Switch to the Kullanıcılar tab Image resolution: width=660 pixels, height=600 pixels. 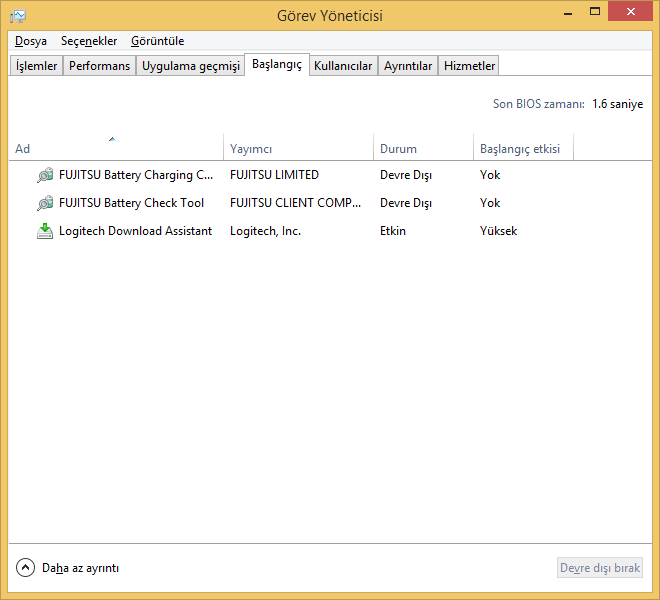[343, 66]
